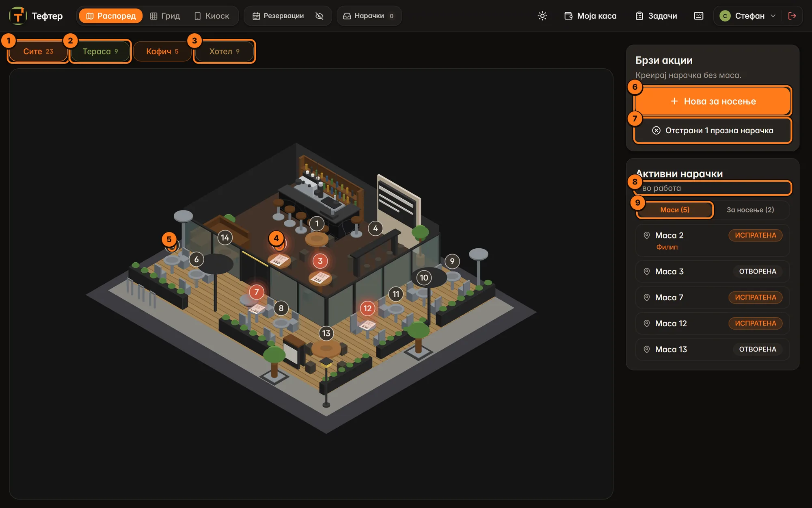Switch to the Грид view
Screen dimensions: 812x508
[165, 16]
